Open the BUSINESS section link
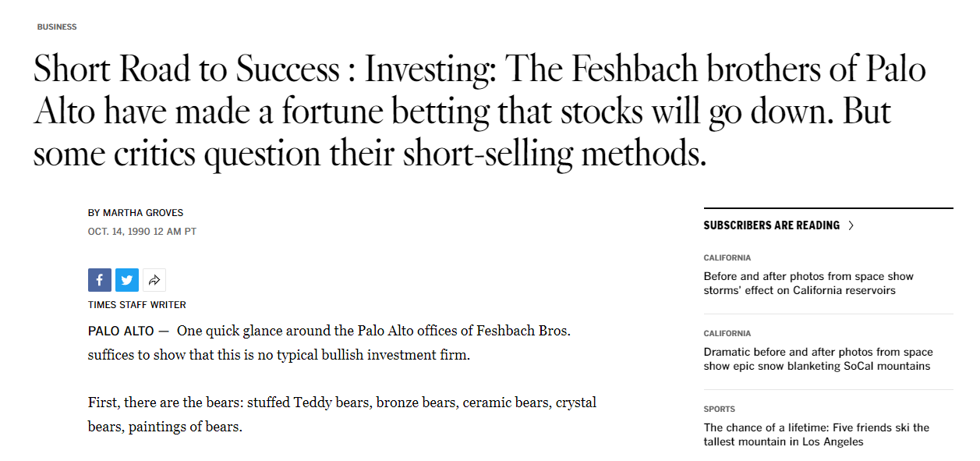 [x=57, y=27]
